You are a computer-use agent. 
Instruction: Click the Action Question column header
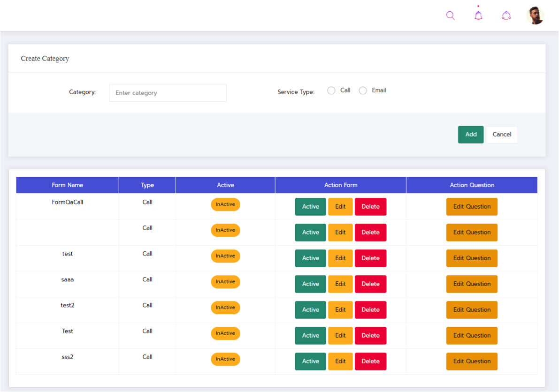coord(472,185)
